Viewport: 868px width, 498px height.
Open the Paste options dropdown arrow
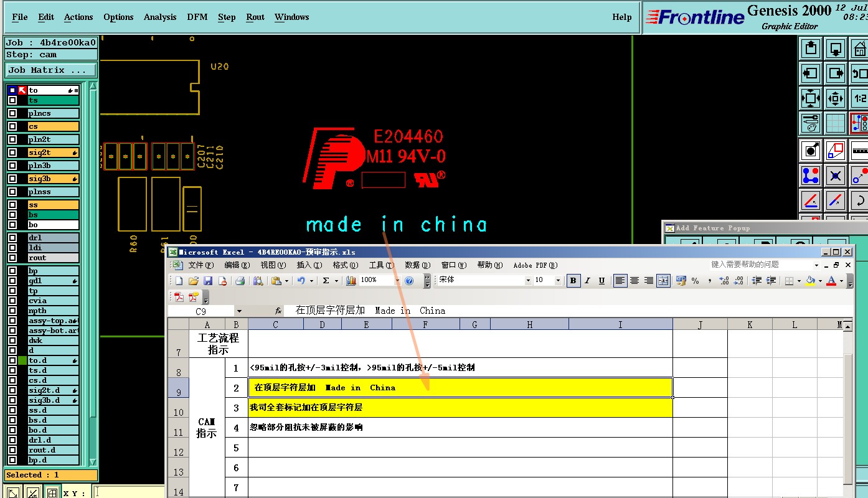point(286,281)
